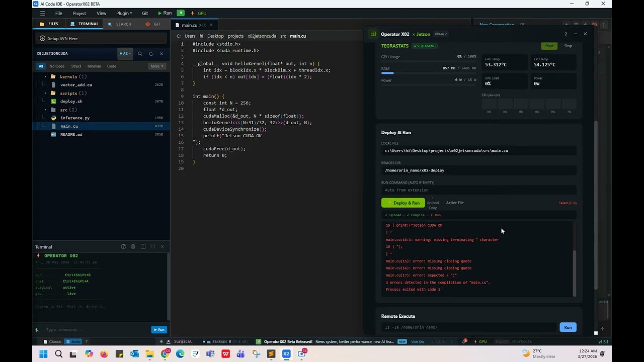This screenshot has width=644, height=362.
Task: Click the Remote Execute Run button
Action: tap(568, 327)
